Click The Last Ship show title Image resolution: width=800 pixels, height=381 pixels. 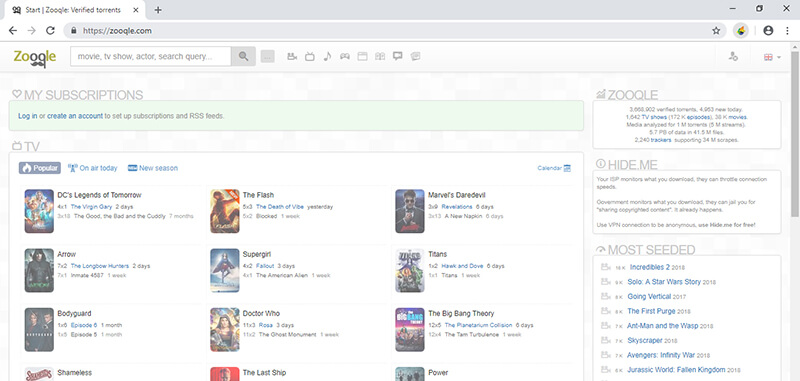264,373
